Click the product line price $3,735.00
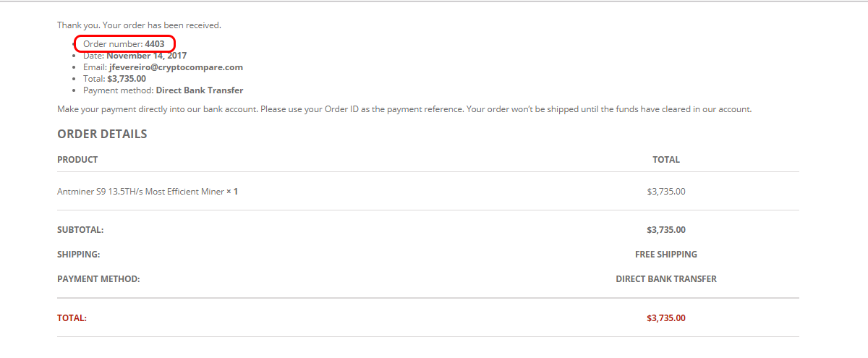868x358 pixels. coord(666,192)
